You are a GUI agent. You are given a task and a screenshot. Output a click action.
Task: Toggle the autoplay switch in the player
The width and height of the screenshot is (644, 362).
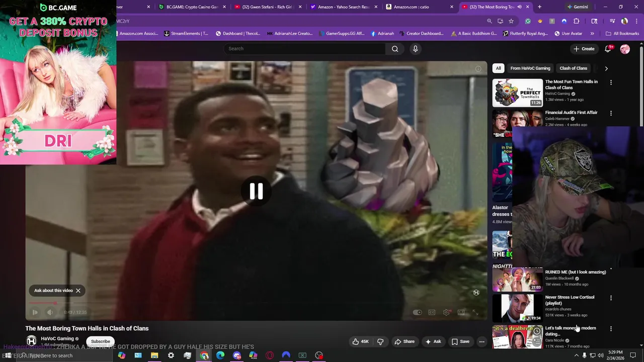pyautogui.click(x=417, y=312)
